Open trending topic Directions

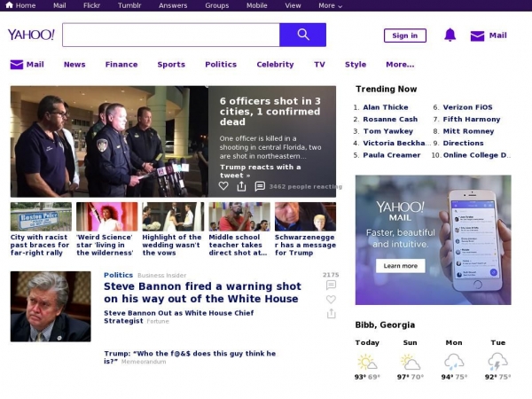[463, 143]
